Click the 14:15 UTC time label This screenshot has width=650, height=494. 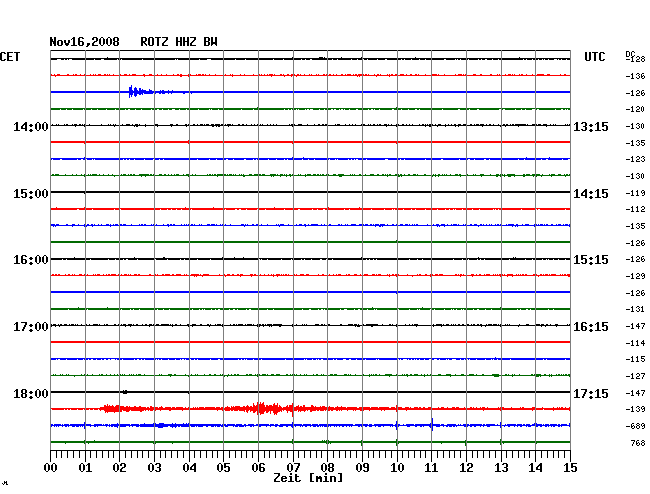click(x=591, y=194)
